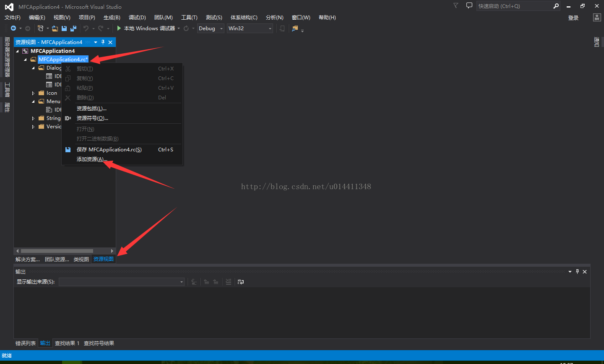Image resolution: width=604 pixels, height=364 pixels.
Task: Open the 文件(F) menu
Action: coord(12,17)
